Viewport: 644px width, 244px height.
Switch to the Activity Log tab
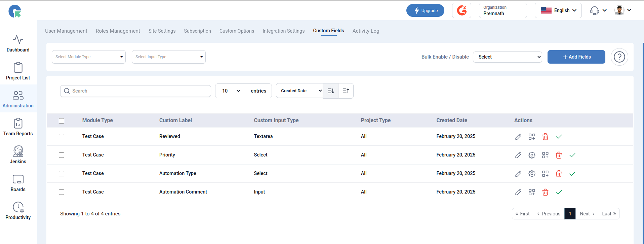pyautogui.click(x=366, y=31)
